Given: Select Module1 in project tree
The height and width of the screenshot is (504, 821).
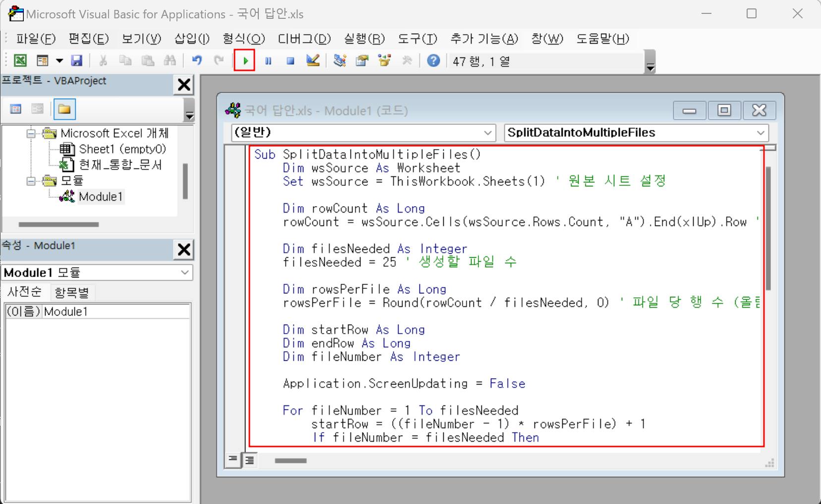Looking at the screenshot, I should tap(92, 197).
